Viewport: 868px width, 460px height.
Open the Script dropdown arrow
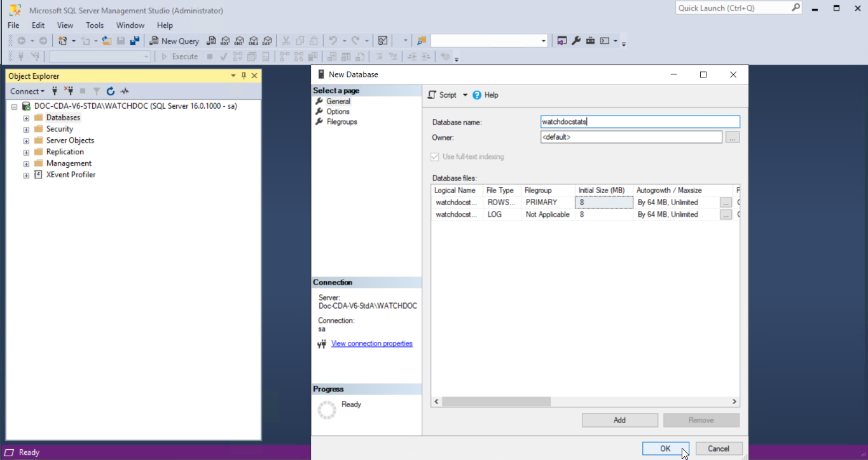[465, 95]
